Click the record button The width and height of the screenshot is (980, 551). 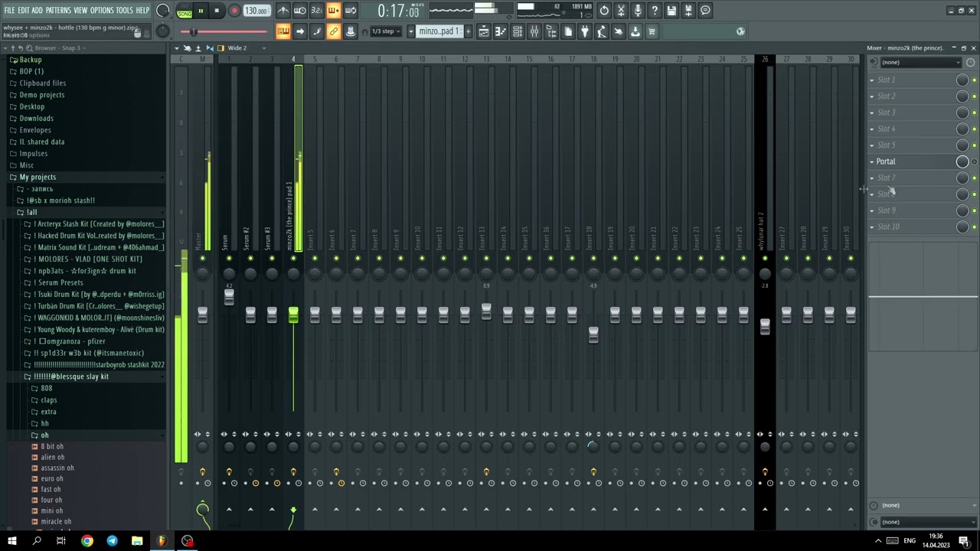click(x=234, y=11)
